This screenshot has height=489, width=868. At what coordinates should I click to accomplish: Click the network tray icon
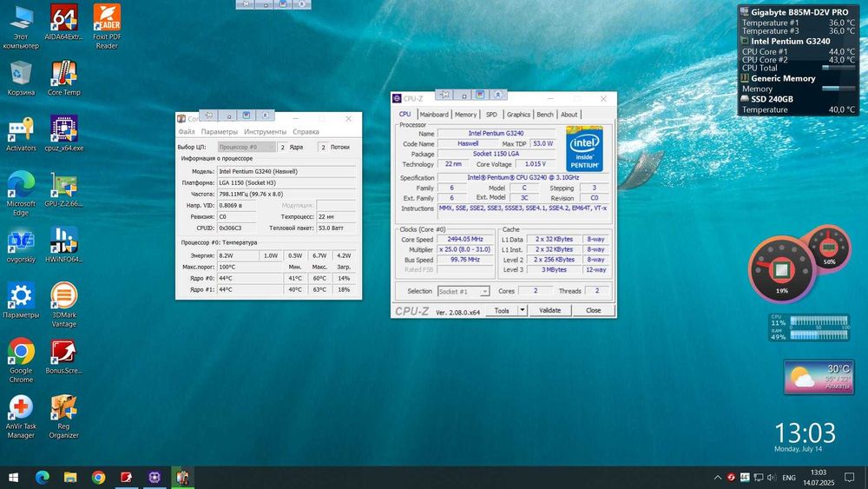tap(759, 478)
